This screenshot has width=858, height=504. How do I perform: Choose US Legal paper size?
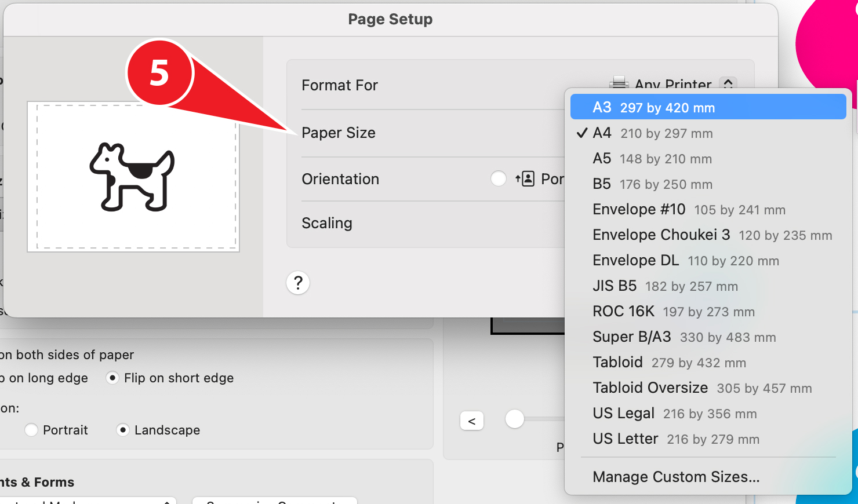708,414
